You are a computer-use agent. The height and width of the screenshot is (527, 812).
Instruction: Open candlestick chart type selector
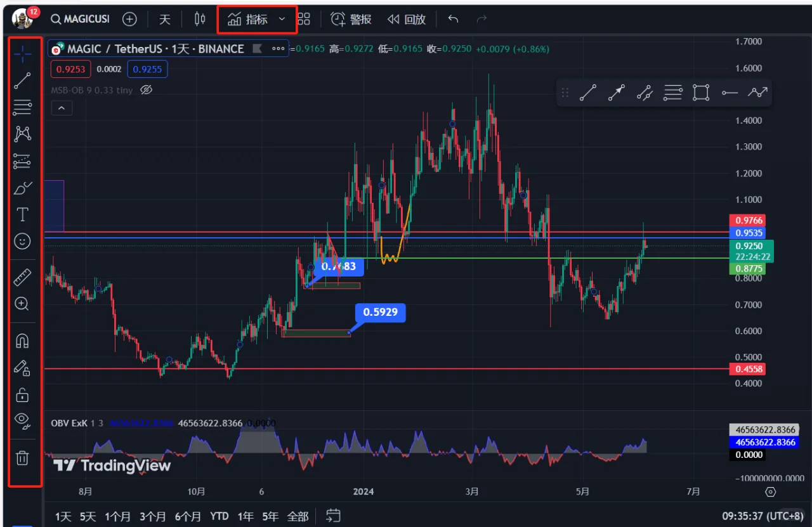pos(200,19)
